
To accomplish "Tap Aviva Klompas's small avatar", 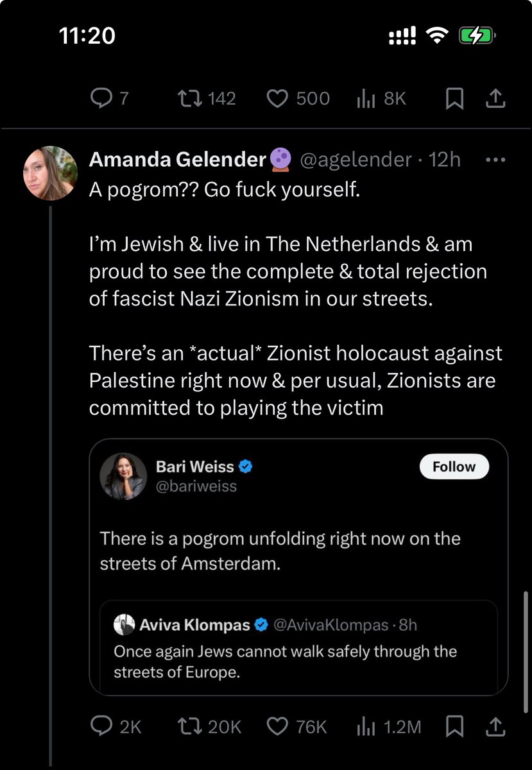I will click(x=124, y=624).
